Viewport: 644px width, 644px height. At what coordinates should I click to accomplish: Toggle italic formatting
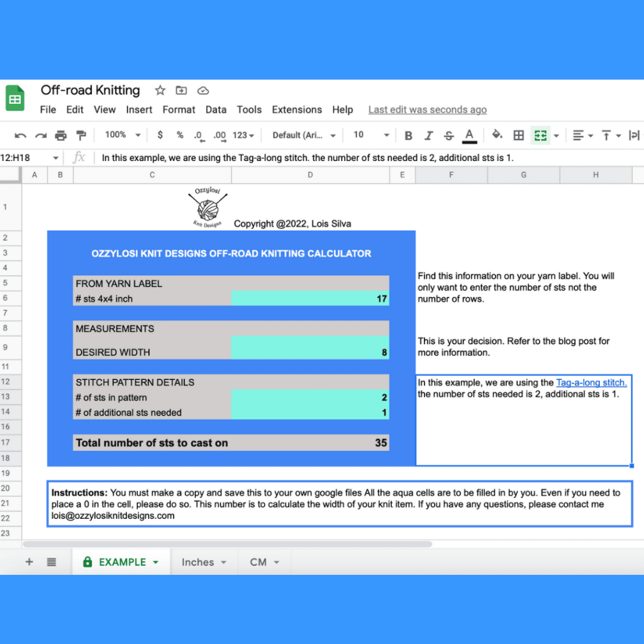(428, 136)
